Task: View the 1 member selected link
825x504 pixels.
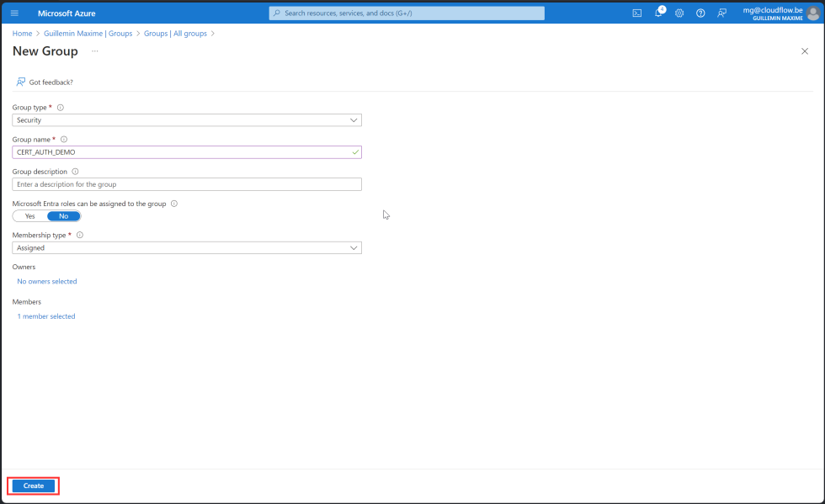Action: tap(45, 316)
